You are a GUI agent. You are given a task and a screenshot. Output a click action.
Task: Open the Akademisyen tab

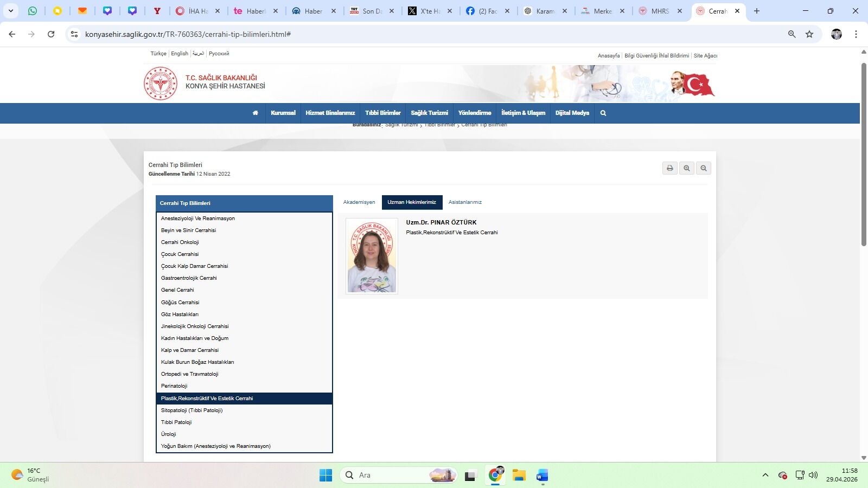tap(359, 202)
